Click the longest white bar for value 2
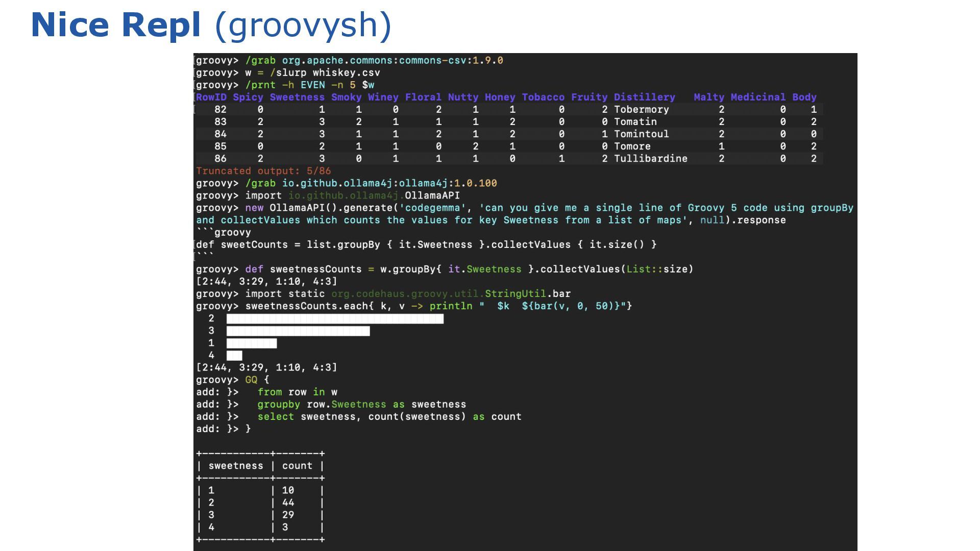 [x=335, y=319]
